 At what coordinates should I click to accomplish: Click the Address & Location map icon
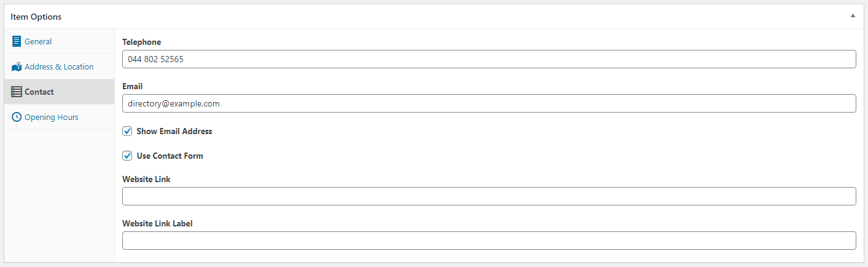17,67
